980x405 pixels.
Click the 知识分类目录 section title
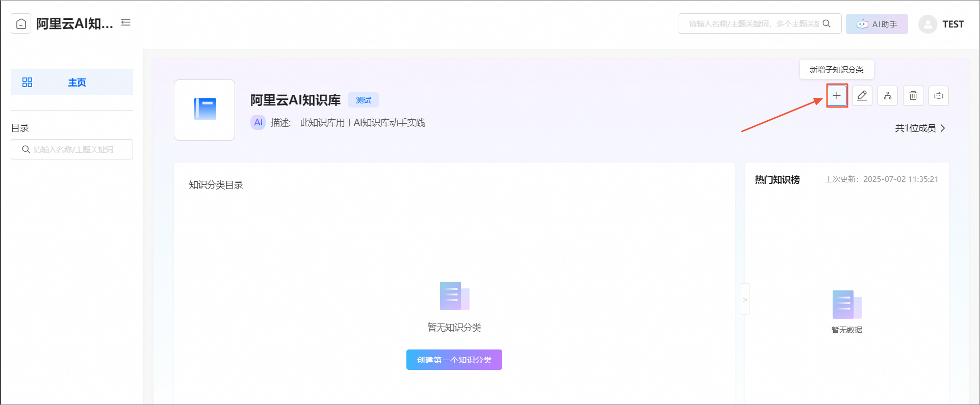tap(216, 185)
